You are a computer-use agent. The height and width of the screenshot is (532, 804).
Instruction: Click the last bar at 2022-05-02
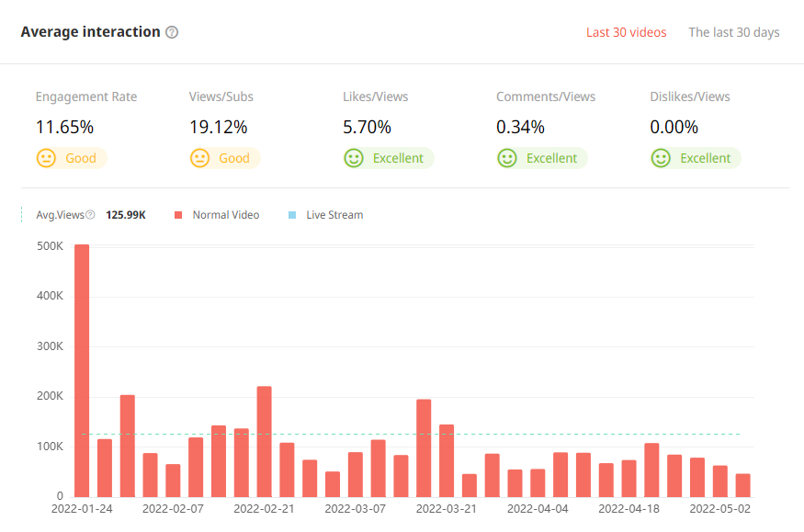coord(742,484)
